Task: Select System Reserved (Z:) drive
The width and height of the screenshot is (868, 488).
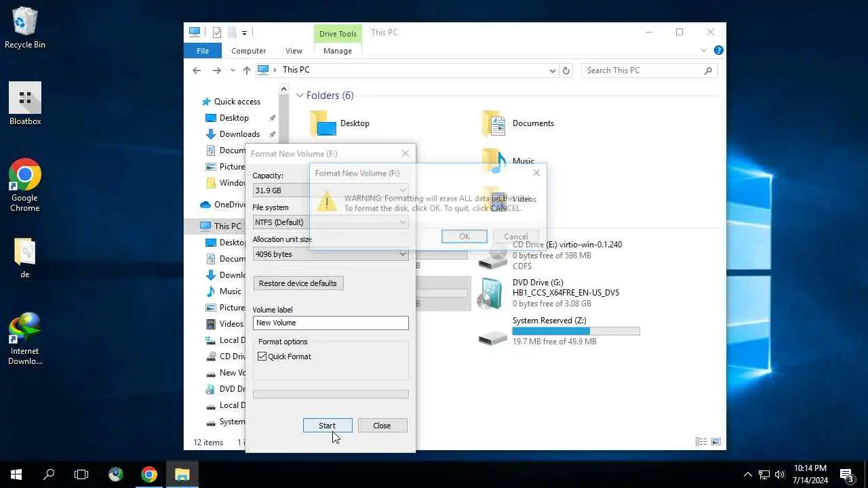Action: tap(559, 331)
